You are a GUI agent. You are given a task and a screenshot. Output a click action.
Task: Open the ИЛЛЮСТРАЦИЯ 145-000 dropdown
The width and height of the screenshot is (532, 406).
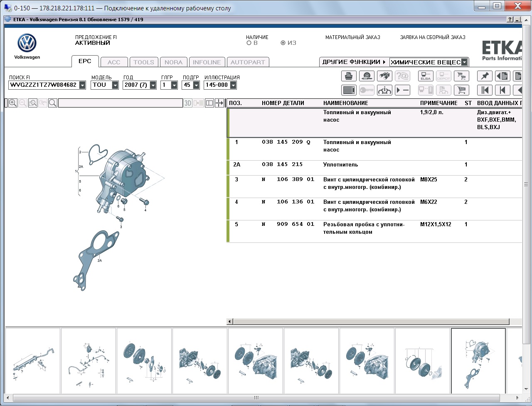click(x=233, y=85)
